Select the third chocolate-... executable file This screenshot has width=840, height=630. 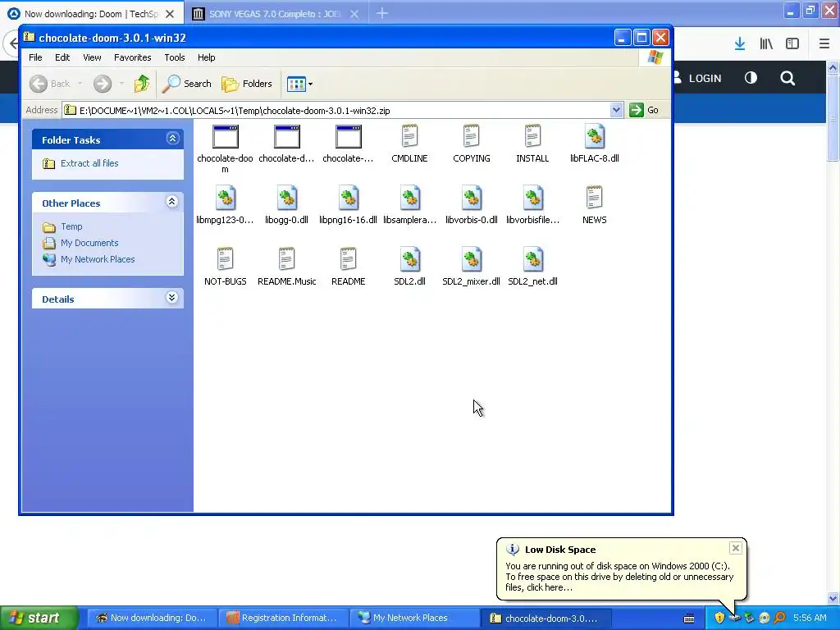(x=348, y=137)
